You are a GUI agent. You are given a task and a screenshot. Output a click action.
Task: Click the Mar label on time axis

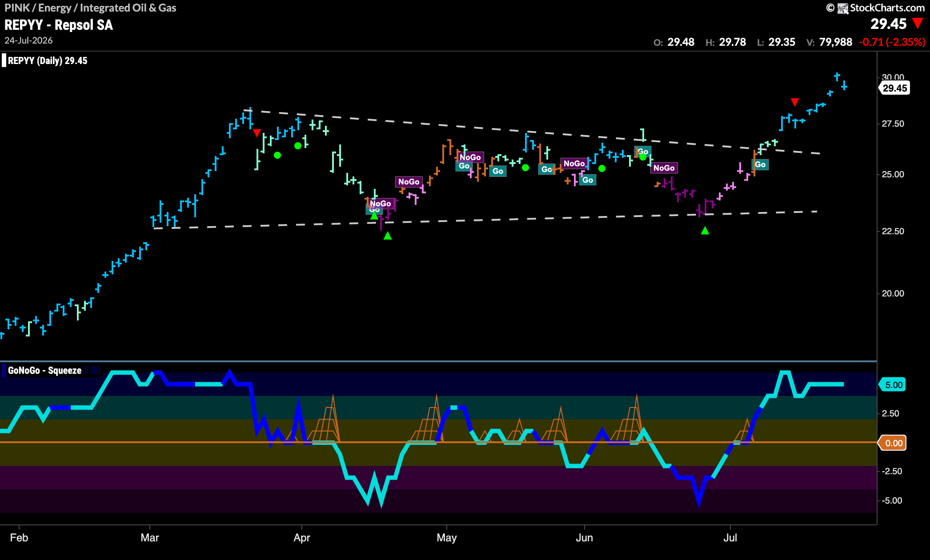pos(150,538)
